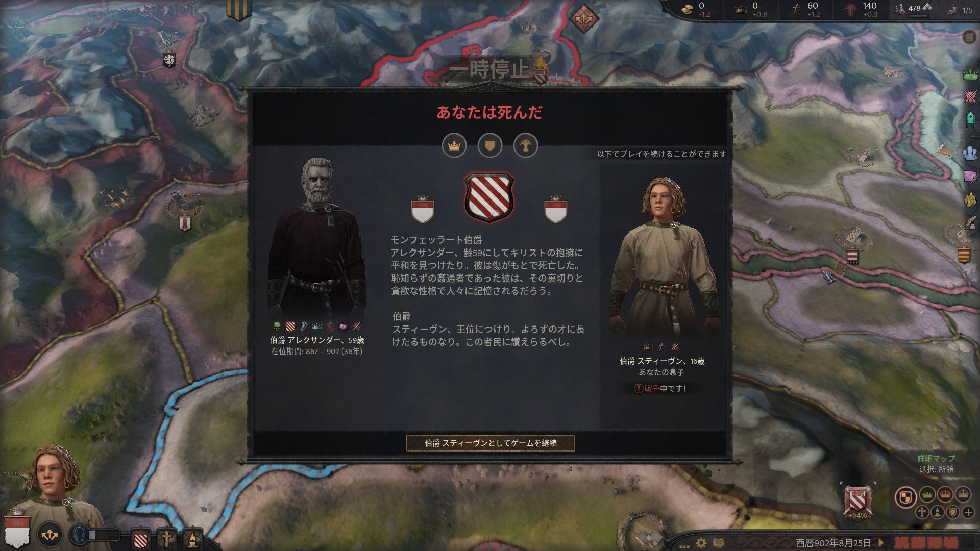980x551 pixels.
Task: Resume the game with the play arrow
Action: pyautogui.click(x=880, y=543)
